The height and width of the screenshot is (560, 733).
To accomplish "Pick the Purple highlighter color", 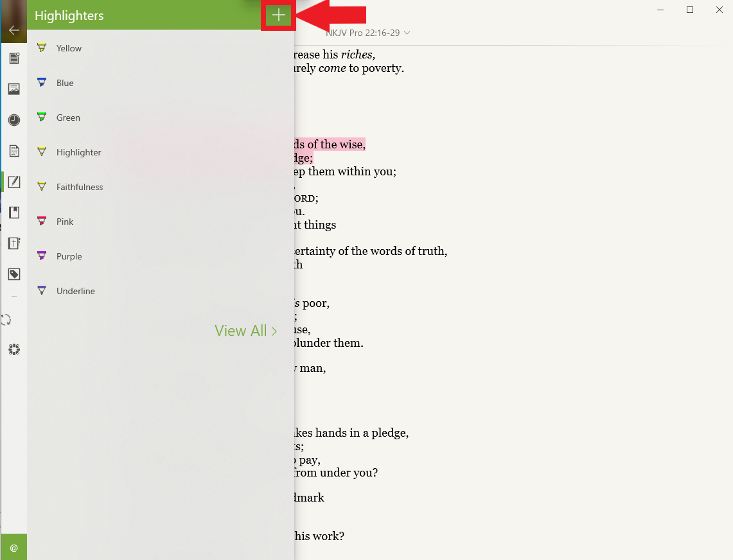I will (69, 256).
